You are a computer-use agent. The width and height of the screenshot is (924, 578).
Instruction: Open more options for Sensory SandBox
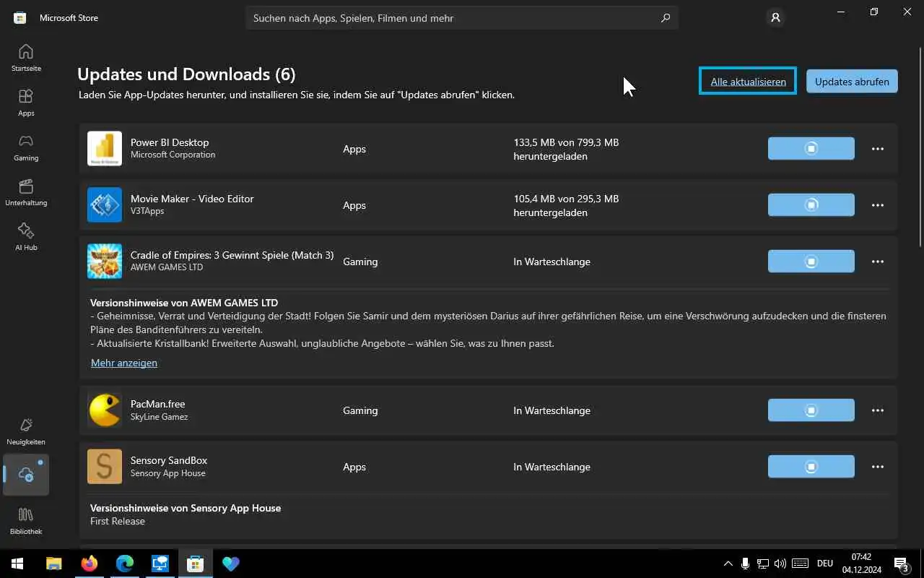878,467
